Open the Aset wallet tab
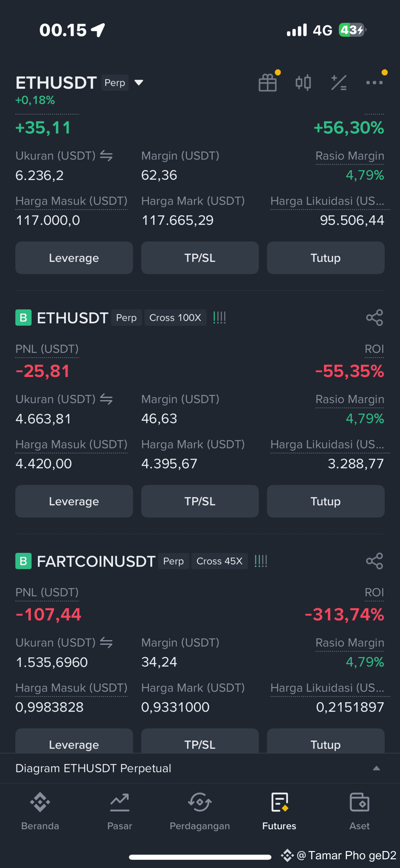The width and height of the screenshot is (400, 868). pos(359,812)
